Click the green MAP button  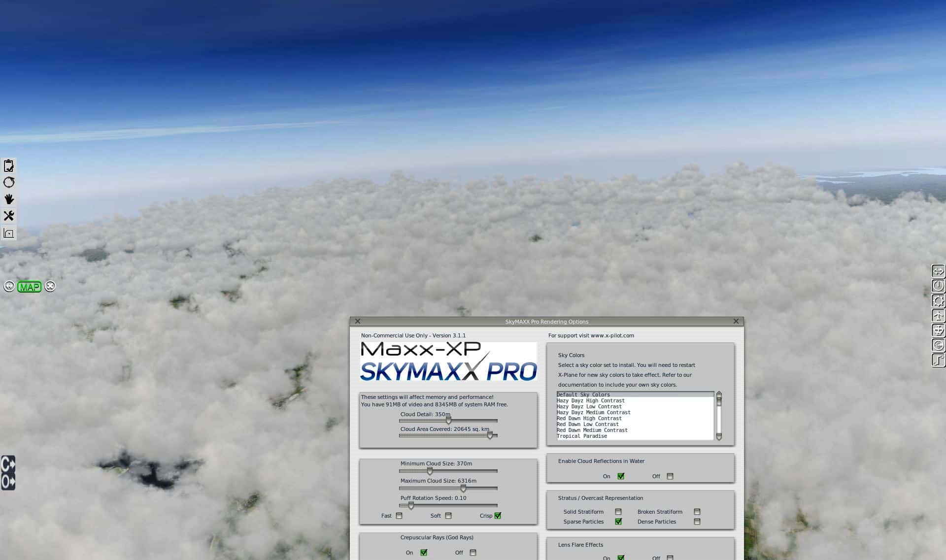click(29, 287)
